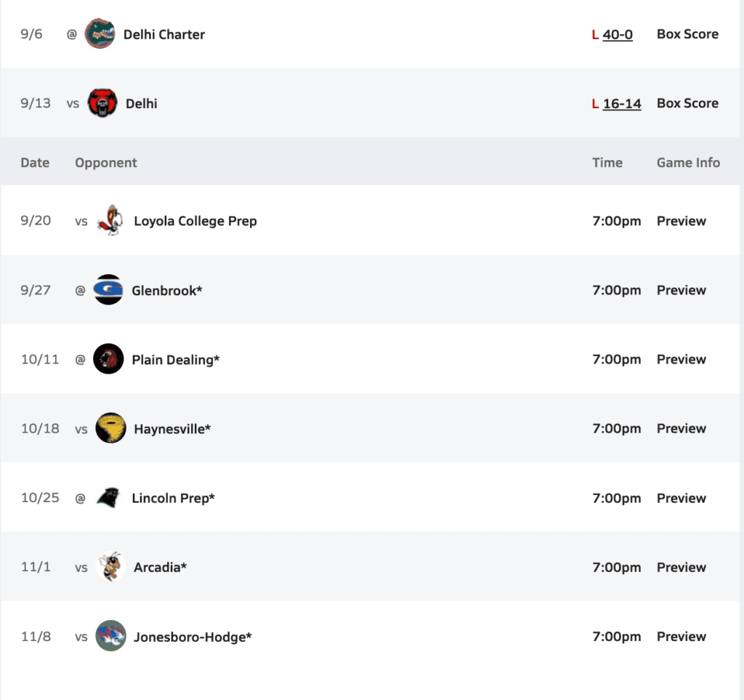744x700 pixels.
Task: Open Box Score for Delhi game
Action: point(687,103)
